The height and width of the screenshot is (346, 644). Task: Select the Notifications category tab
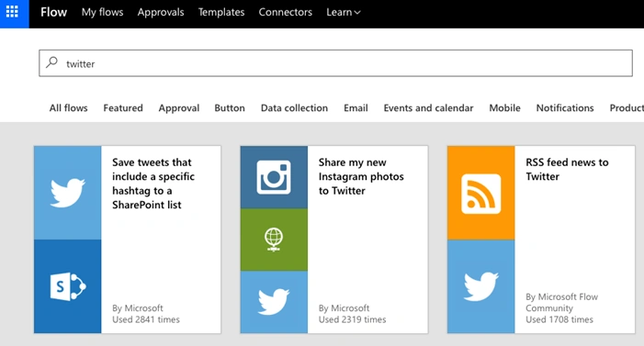pyautogui.click(x=565, y=108)
